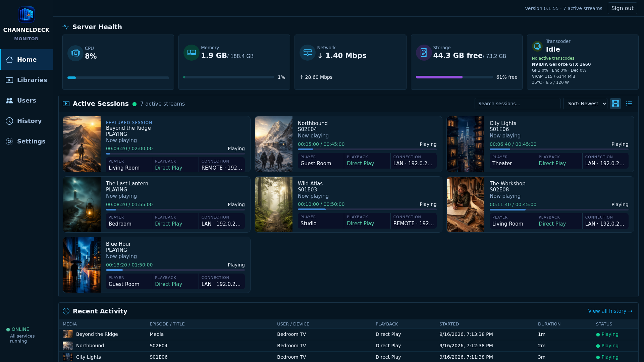Viewport: 644px width, 362px height.
Task: Open the City Lights session poster
Action: [466, 144]
